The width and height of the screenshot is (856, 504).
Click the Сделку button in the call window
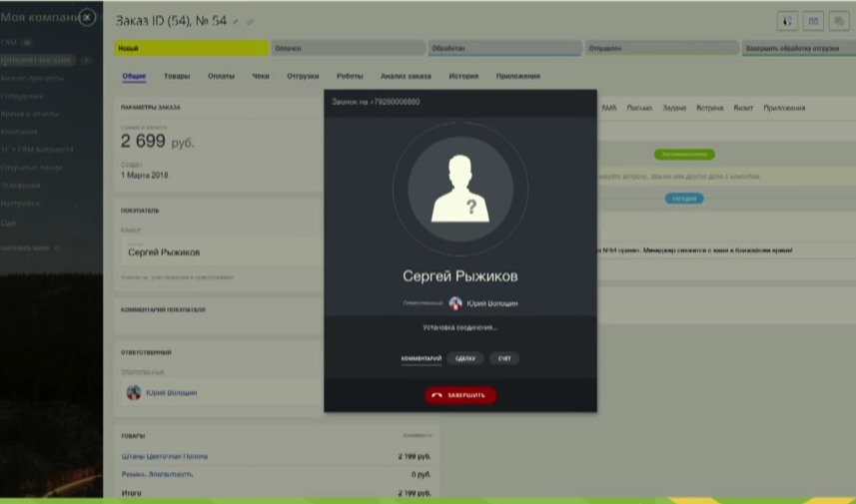465,358
